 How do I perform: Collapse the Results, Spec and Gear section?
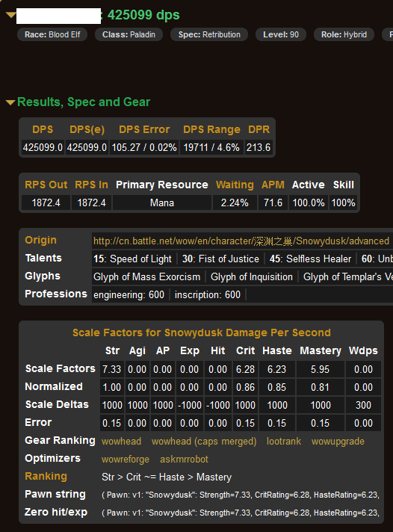[x=10, y=102]
